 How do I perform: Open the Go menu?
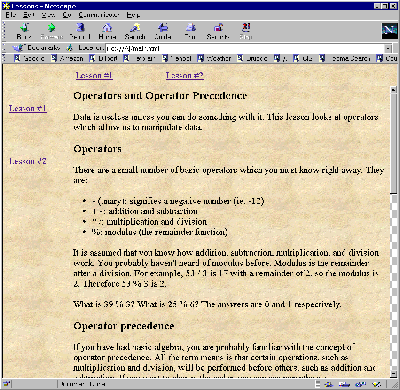coord(67,15)
